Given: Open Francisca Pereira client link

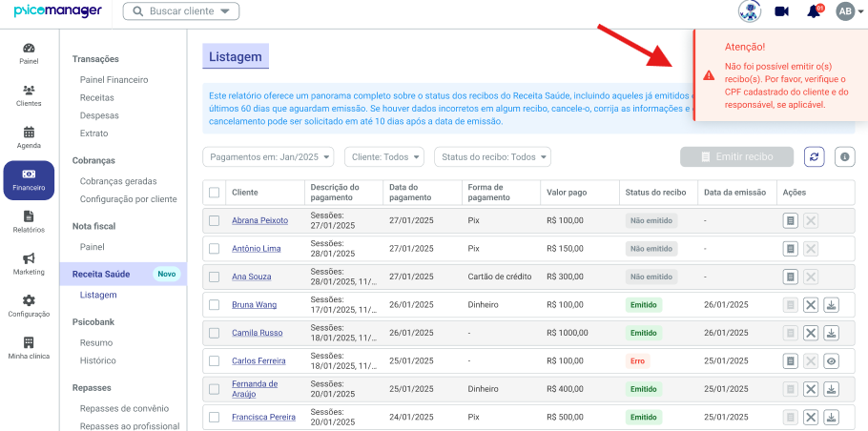Looking at the screenshot, I should point(263,417).
